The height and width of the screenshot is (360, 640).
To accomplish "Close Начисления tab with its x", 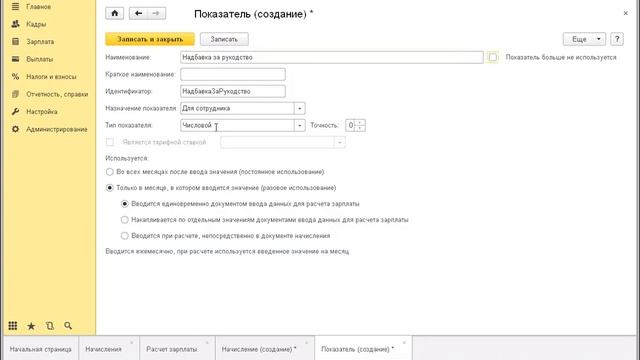I will [132, 342].
